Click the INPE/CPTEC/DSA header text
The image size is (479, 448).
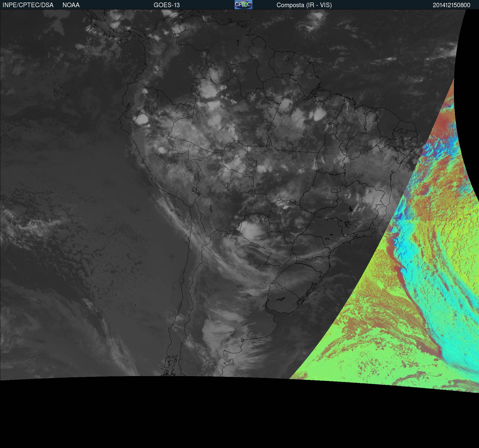click(x=28, y=5)
